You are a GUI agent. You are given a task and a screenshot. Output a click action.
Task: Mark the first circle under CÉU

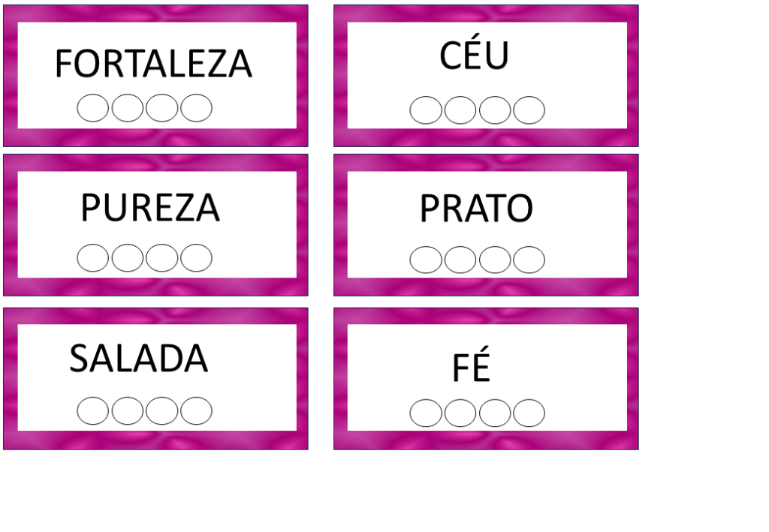(426, 110)
